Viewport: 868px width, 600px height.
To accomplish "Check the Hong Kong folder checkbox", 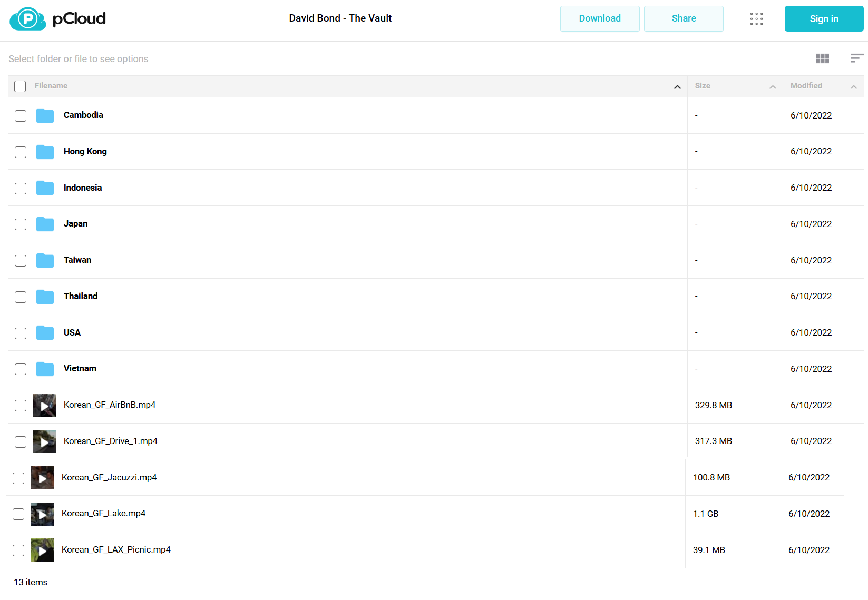I will tap(21, 152).
